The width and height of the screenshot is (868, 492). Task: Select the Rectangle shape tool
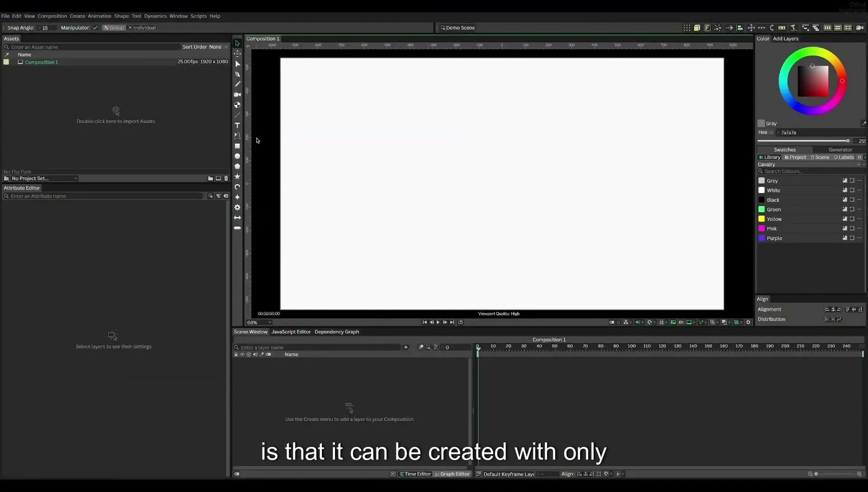(x=237, y=146)
